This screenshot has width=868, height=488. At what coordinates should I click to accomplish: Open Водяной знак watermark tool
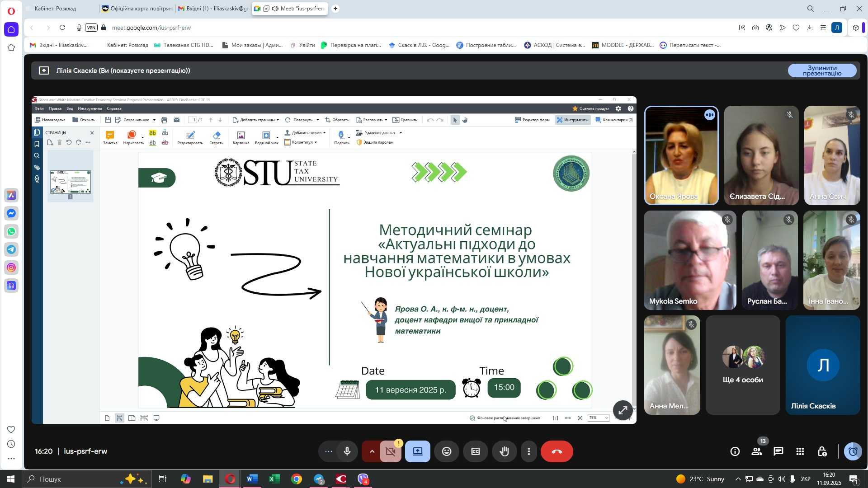[x=267, y=138]
